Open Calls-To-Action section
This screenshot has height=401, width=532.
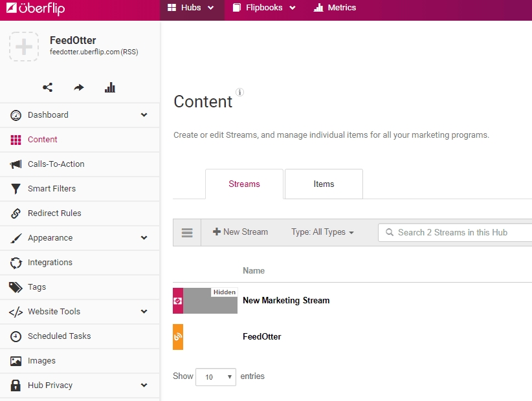click(56, 164)
